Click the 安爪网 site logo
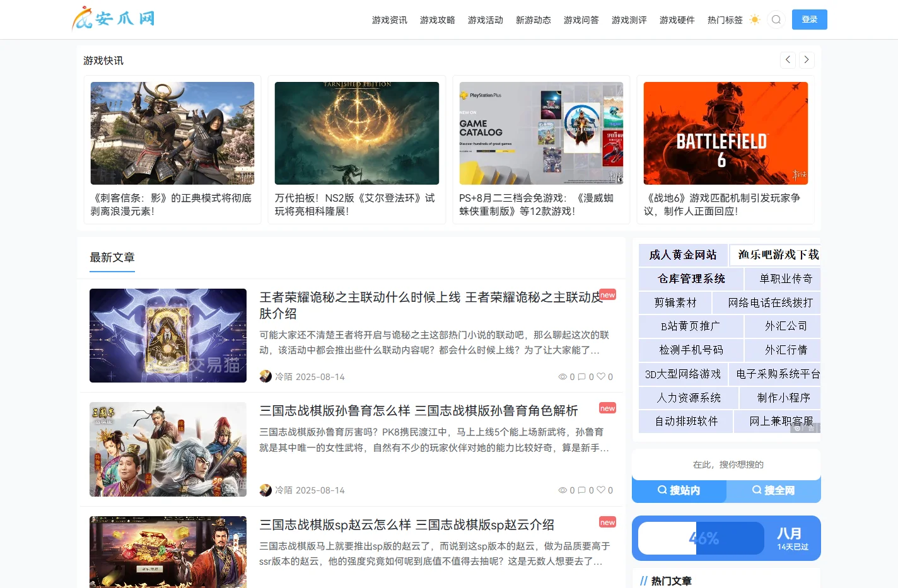The height and width of the screenshot is (588, 898). pos(114,18)
